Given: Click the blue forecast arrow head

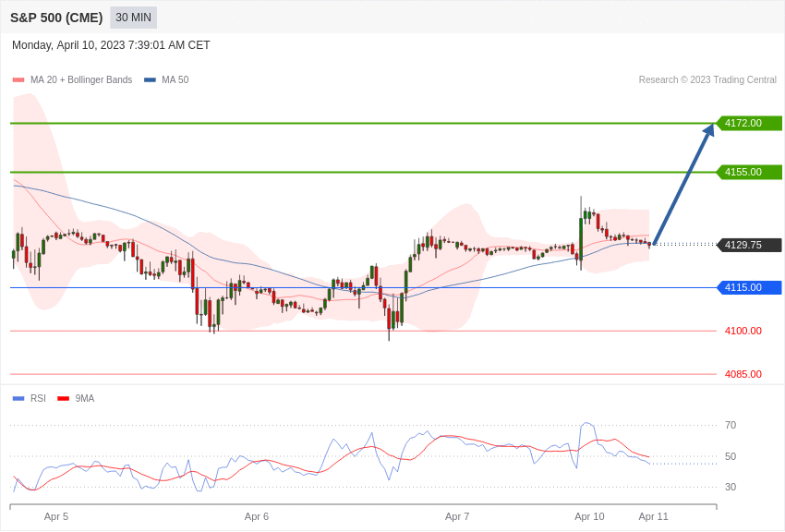Looking at the screenshot, I should [708, 130].
